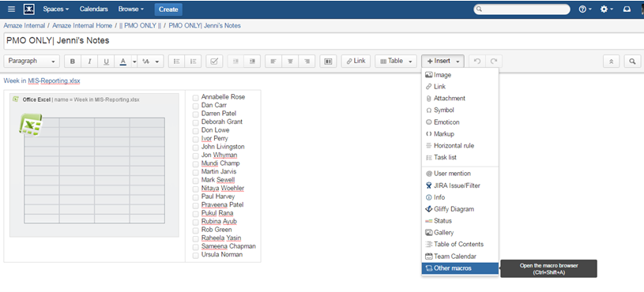This screenshot has width=644, height=292.
Task: Insert a bullet list
Action: tap(177, 62)
